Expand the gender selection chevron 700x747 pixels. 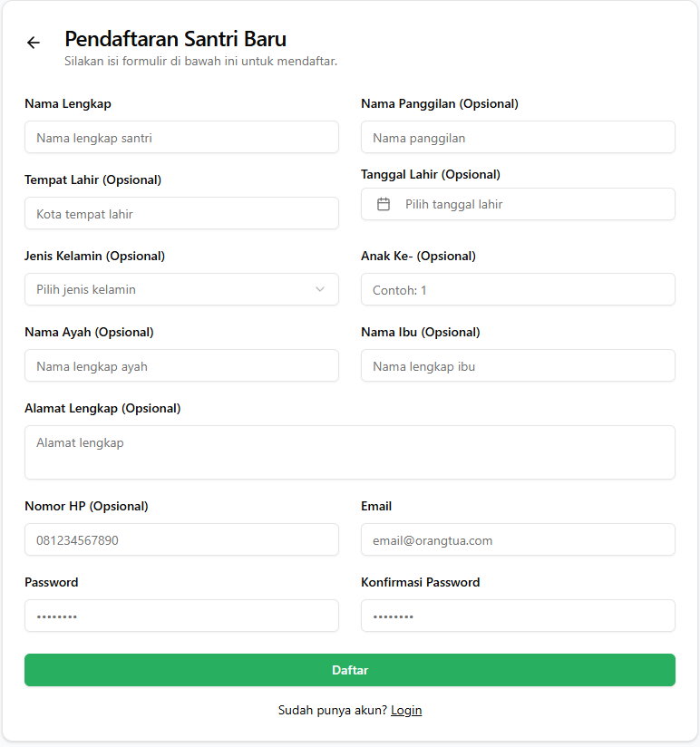point(319,289)
